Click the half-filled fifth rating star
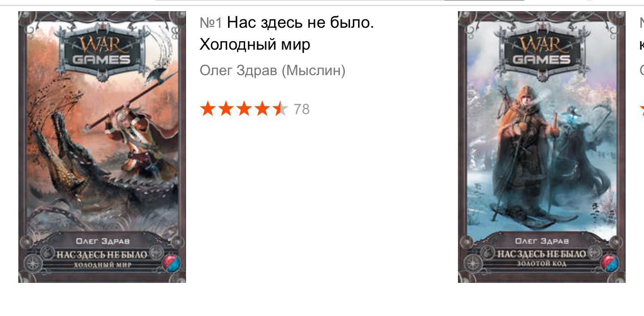 [280, 109]
